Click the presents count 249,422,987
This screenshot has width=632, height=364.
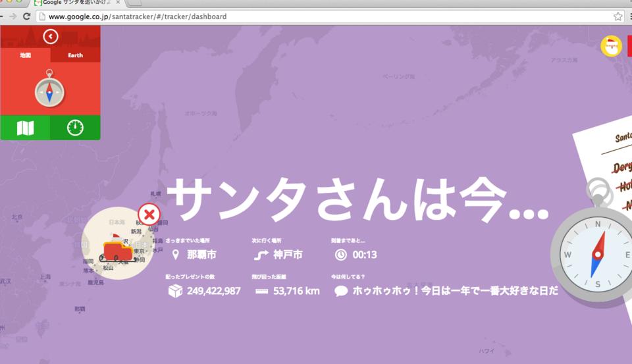click(x=213, y=291)
